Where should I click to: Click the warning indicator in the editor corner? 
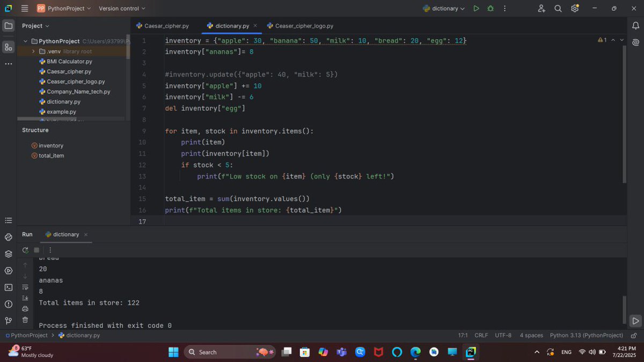tap(602, 40)
